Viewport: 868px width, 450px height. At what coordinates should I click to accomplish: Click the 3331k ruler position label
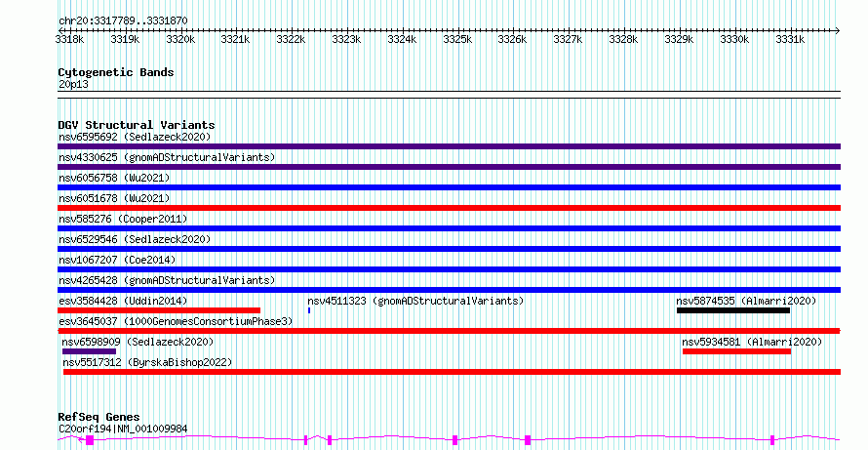click(x=789, y=39)
